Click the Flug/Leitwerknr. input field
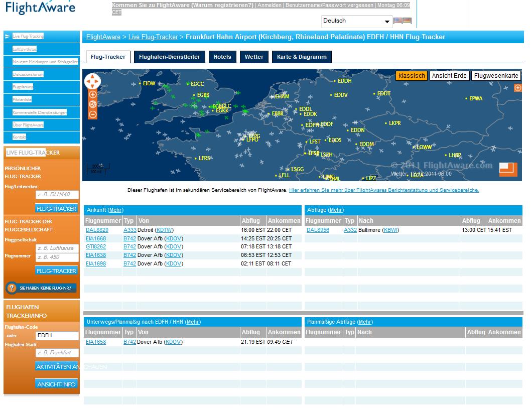Viewport: 532px width, 408px height. click(57, 195)
